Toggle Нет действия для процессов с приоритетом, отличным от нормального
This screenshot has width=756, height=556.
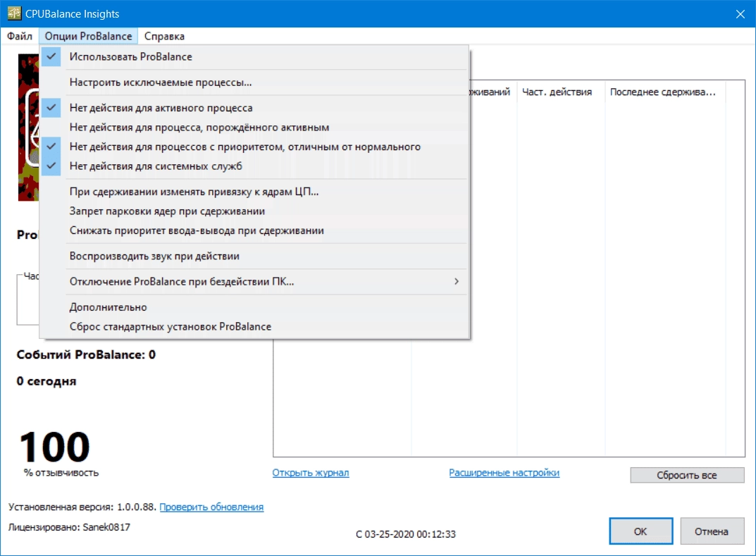pos(254,147)
